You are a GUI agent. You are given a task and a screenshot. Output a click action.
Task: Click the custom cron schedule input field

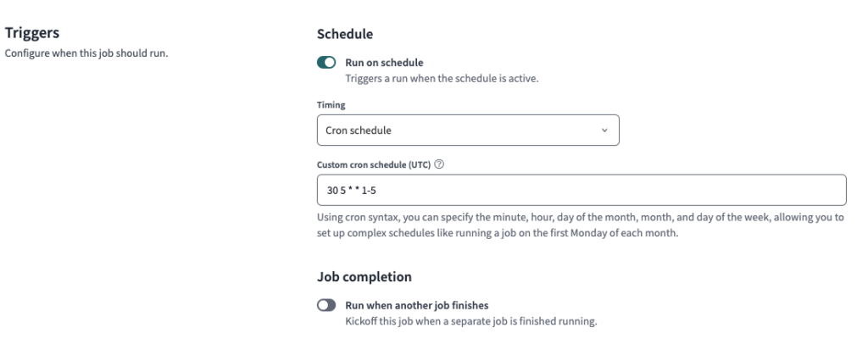click(581, 191)
